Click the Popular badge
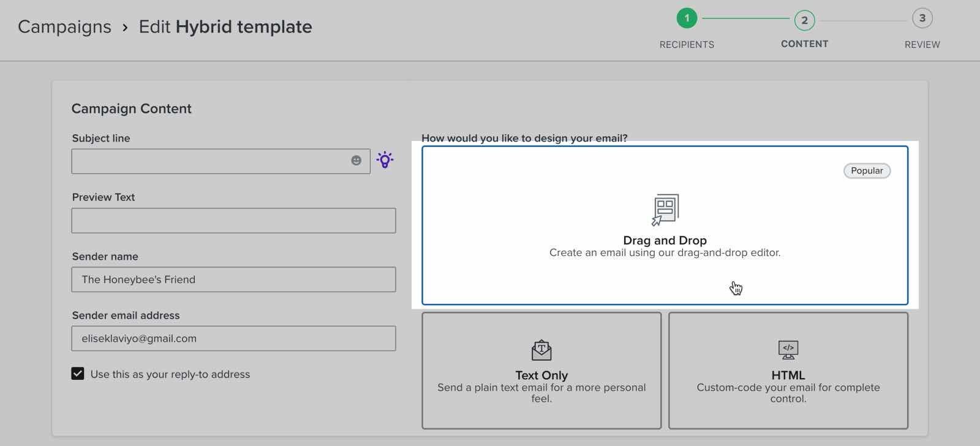 coord(867,171)
